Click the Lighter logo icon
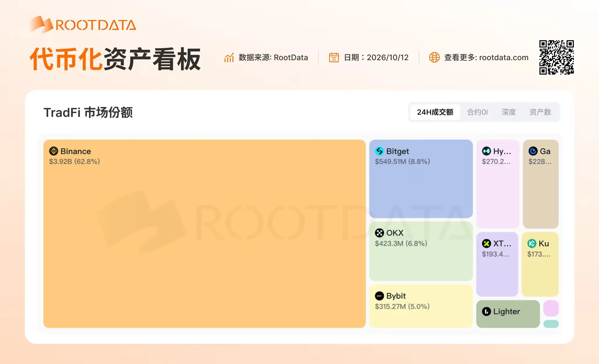This screenshot has height=364, width=599. pos(486,312)
